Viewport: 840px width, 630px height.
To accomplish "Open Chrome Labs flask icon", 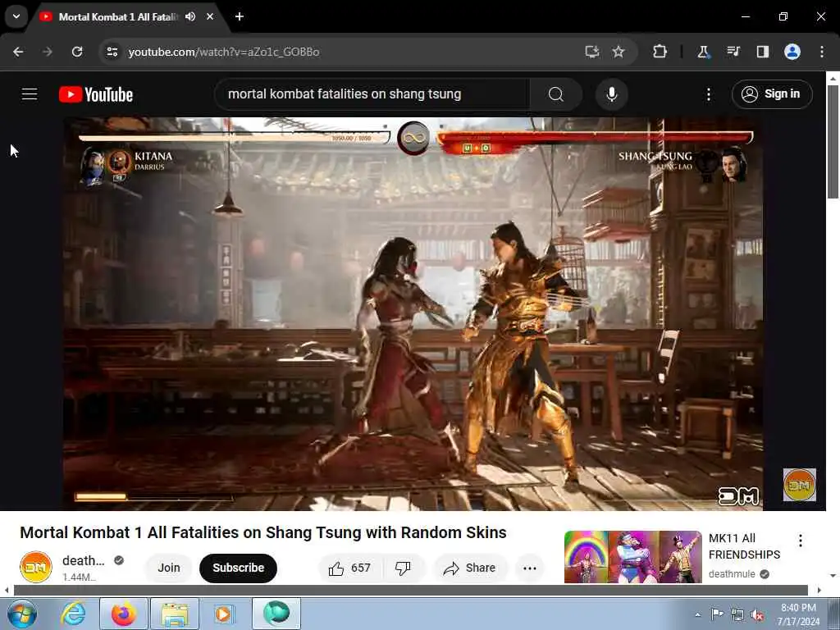I will (x=703, y=52).
